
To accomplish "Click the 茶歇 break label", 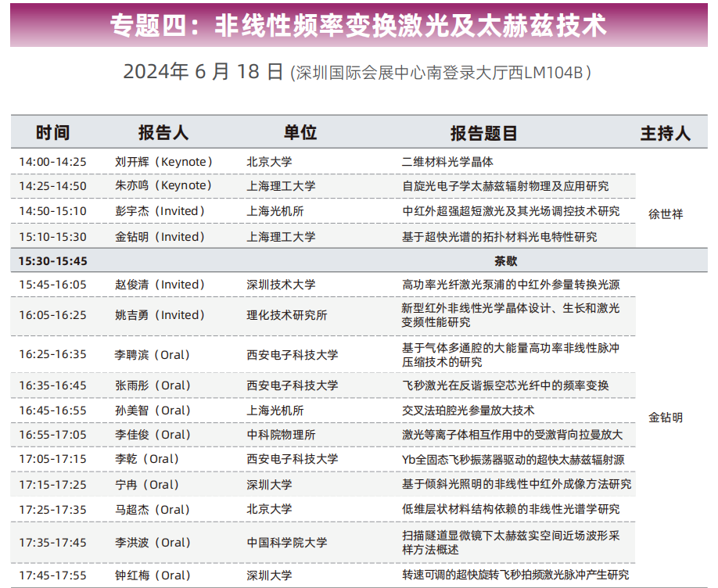I will [505, 261].
